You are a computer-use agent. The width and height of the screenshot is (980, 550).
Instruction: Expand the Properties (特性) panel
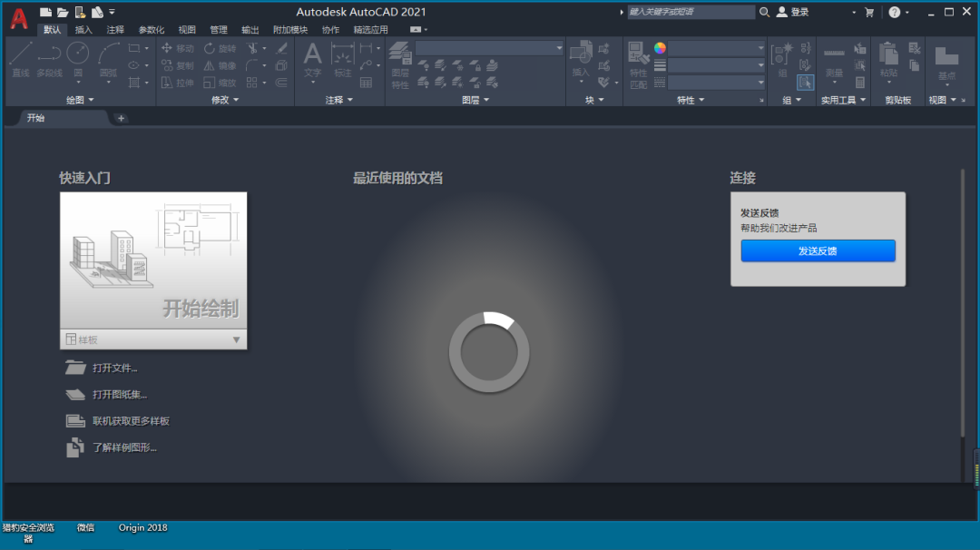pyautogui.click(x=691, y=100)
